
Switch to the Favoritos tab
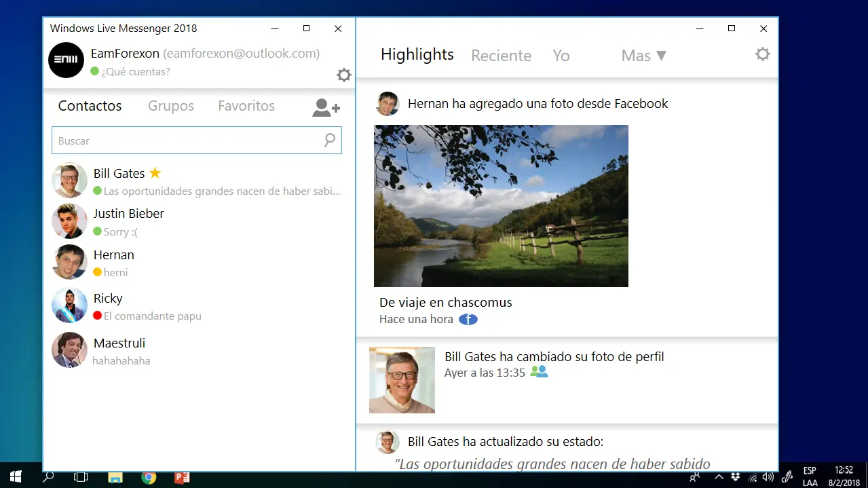246,106
